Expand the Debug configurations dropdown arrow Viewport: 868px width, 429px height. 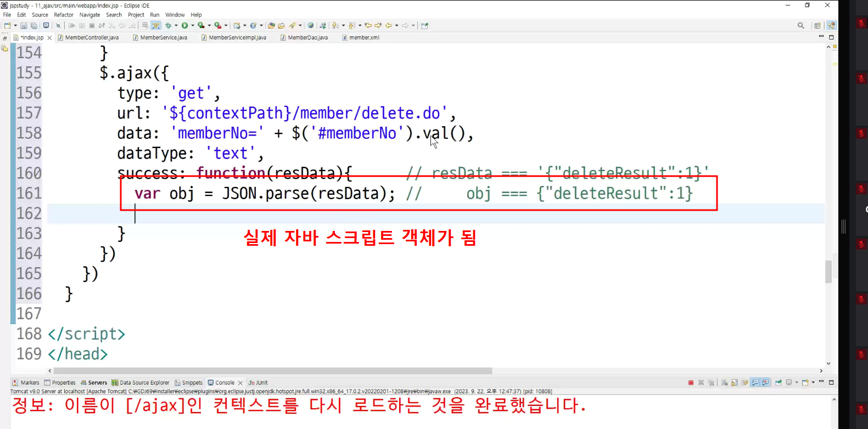pos(176,26)
